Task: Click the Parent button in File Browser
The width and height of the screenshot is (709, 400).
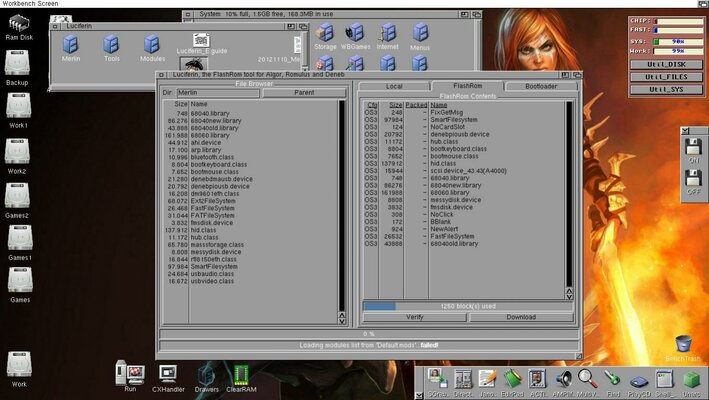Action: pos(304,92)
